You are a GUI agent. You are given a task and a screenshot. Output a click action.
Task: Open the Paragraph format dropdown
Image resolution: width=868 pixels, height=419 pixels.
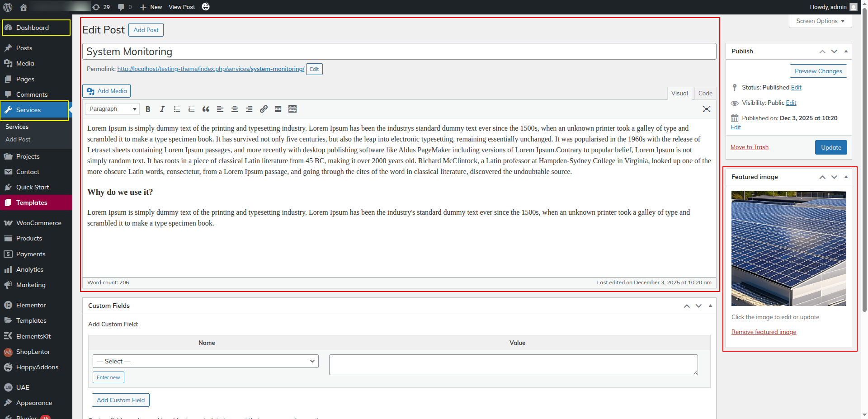coord(112,109)
